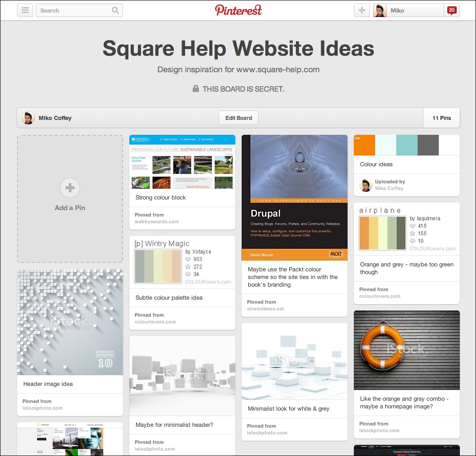Click the 'Square Help Website Ideas' board title
476x456 pixels.
[238, 49]
